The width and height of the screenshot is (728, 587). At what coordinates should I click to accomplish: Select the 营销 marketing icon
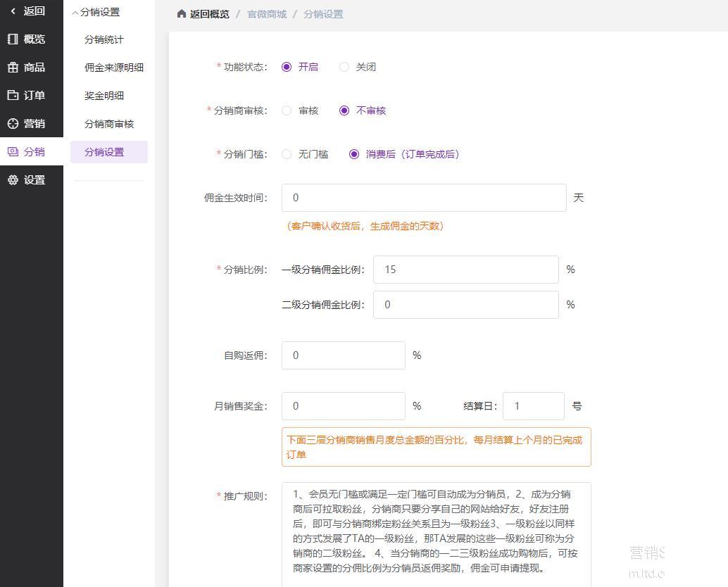13,124
